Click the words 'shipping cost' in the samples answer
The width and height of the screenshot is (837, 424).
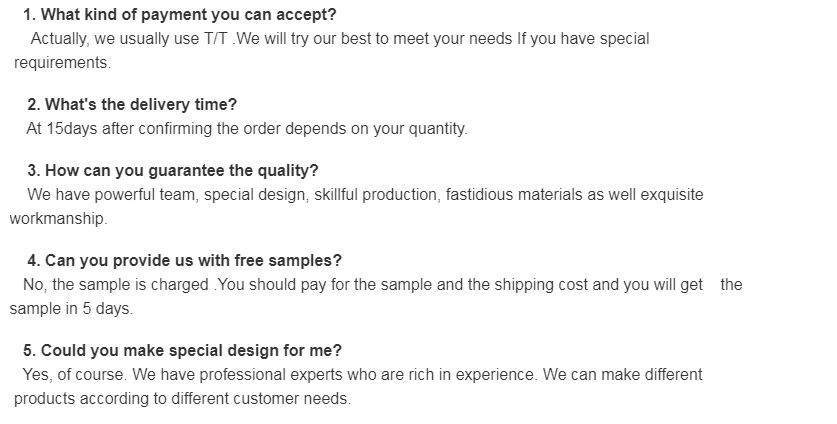click(x=541, y=284)
